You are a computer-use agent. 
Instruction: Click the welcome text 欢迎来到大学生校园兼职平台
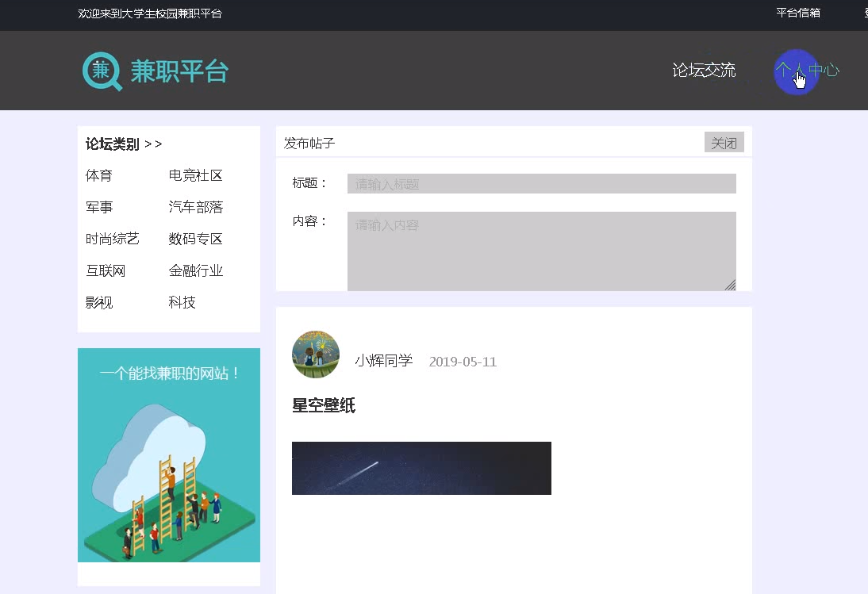click(x=150, y=13)
